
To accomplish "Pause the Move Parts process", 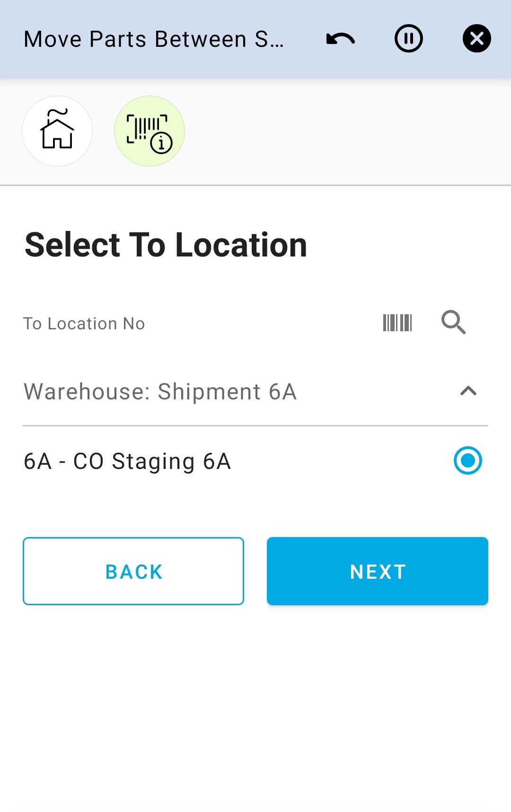I will tap(409, 39).
